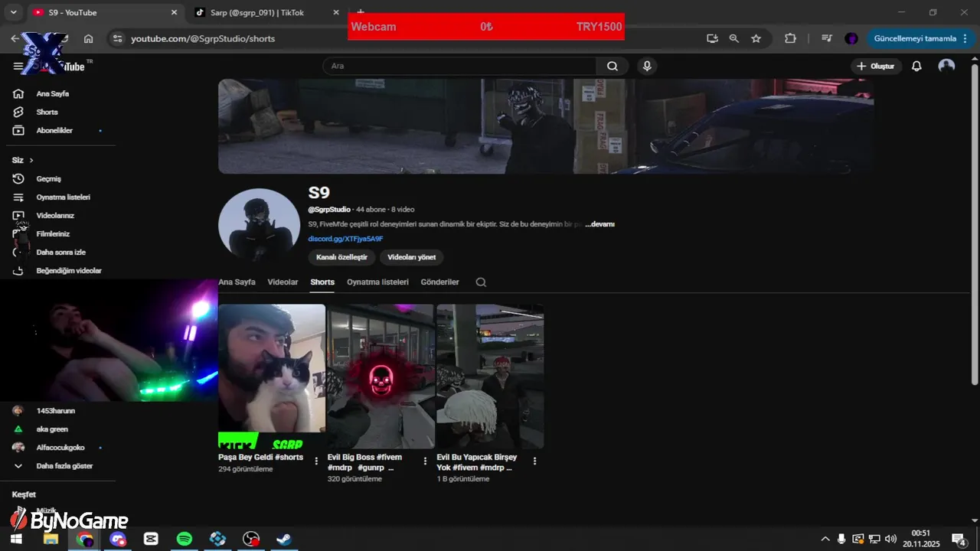Open Beğendiğim videolar list
Viewport: 980px width, 551px height.
coord(69,270)
